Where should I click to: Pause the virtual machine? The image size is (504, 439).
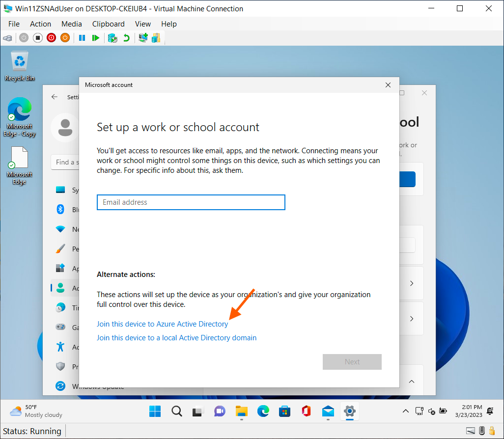pos(82,38)
